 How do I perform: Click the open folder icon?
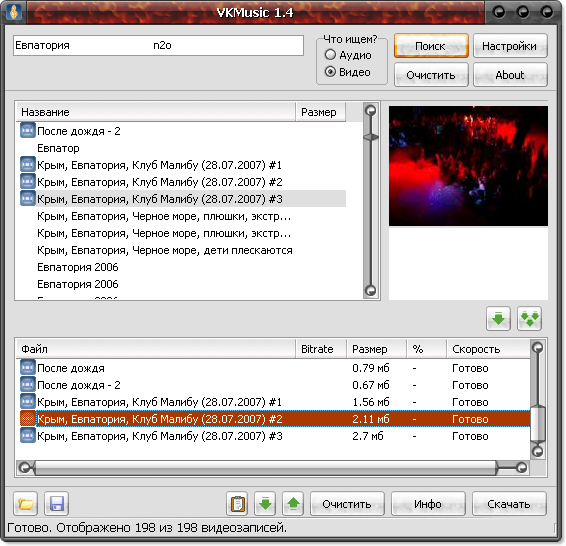click(x=25, y=503)
